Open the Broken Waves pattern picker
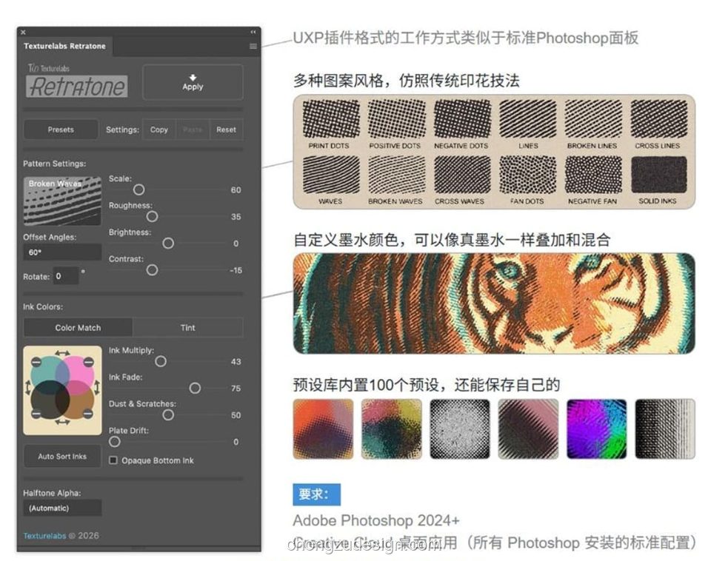728x561 pixels. coord(62,201)
